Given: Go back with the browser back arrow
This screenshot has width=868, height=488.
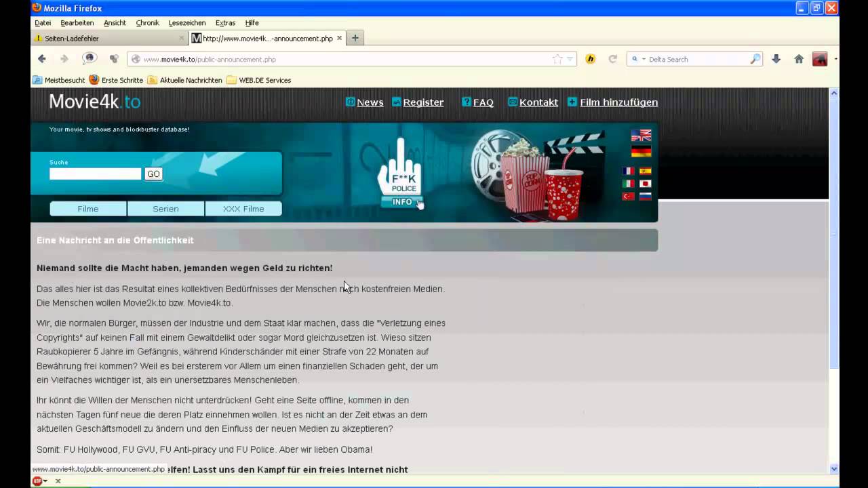Looking at the screenshot, I should coord(42,59).
